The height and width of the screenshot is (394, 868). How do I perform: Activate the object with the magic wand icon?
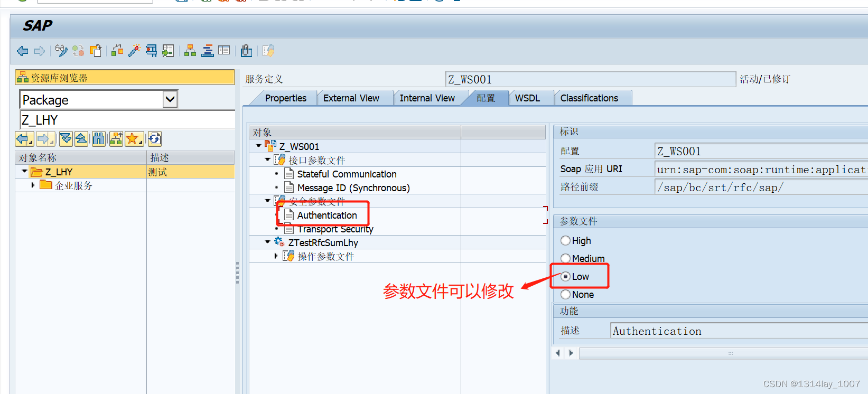134,51
